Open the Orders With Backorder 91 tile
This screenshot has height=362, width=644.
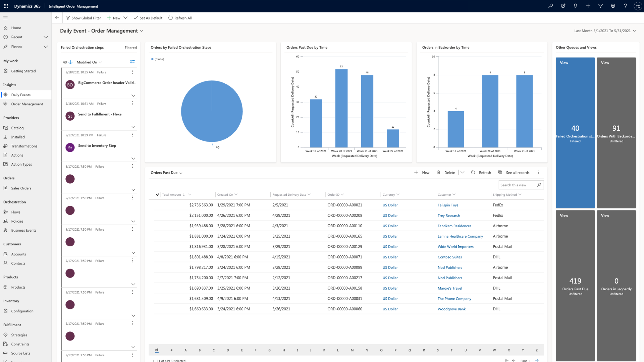[x=616, y=133]
